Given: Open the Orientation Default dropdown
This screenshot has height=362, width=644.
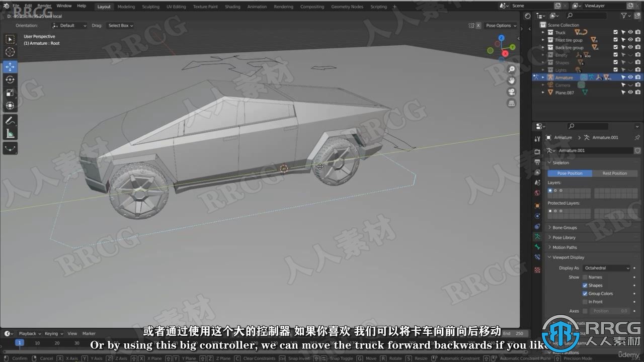Looking at the screenshot, I should coord(69,25).
